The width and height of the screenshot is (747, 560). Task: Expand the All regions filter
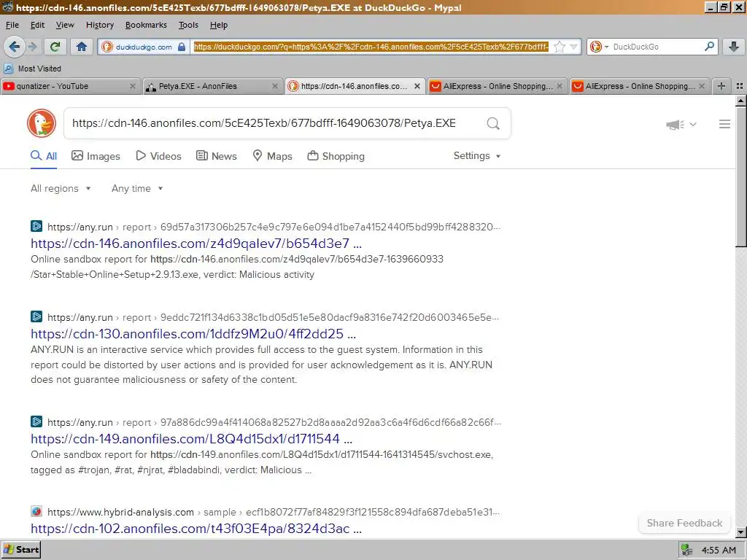pyautogui.click(x=61, y=189)
